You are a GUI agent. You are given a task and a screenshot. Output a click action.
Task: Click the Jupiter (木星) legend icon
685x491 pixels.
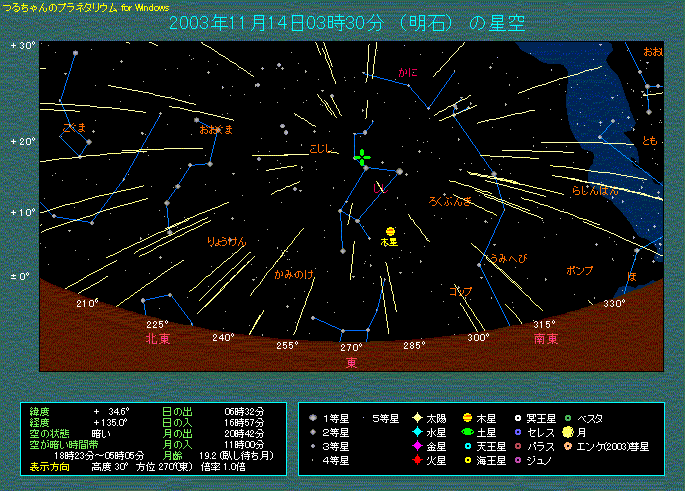(467, 417)
